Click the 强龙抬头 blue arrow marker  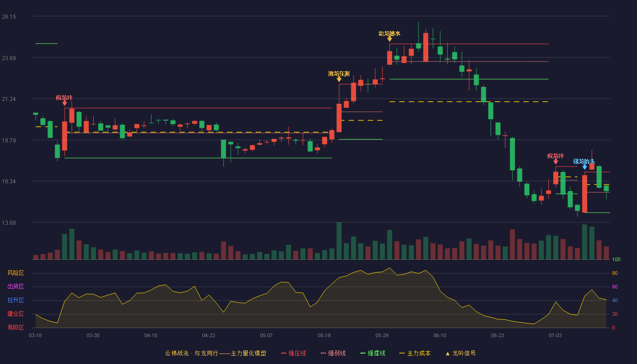coord(585,167)
